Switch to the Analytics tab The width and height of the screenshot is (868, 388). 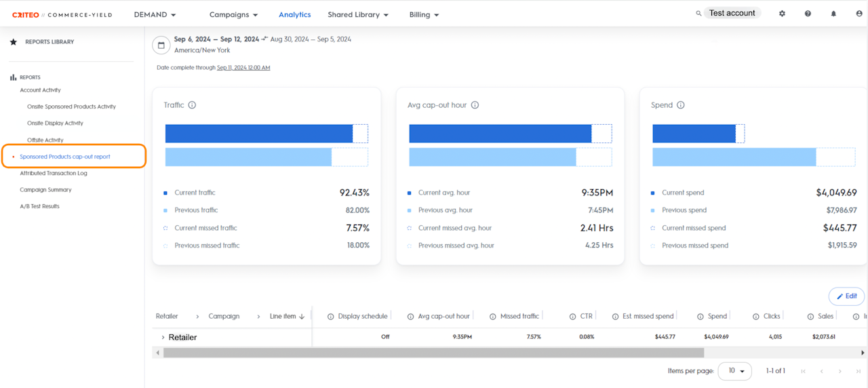pyautogui.click(x=294, y=14)
